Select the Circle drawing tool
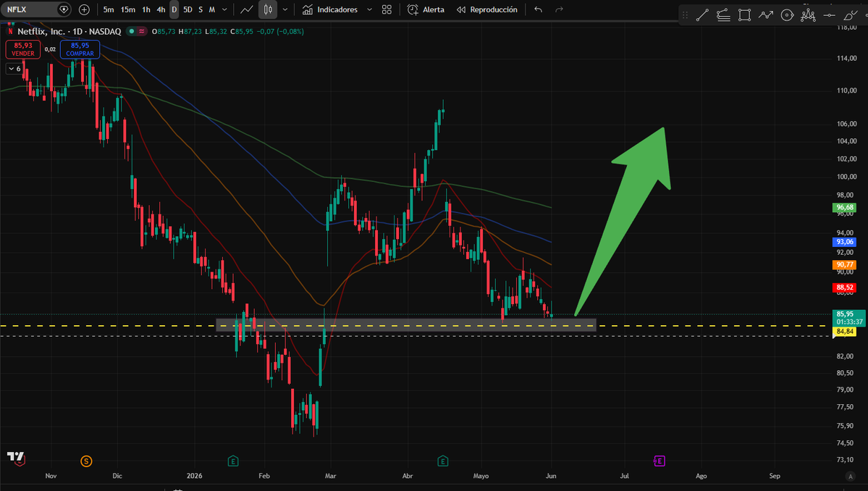 (787, 15)
